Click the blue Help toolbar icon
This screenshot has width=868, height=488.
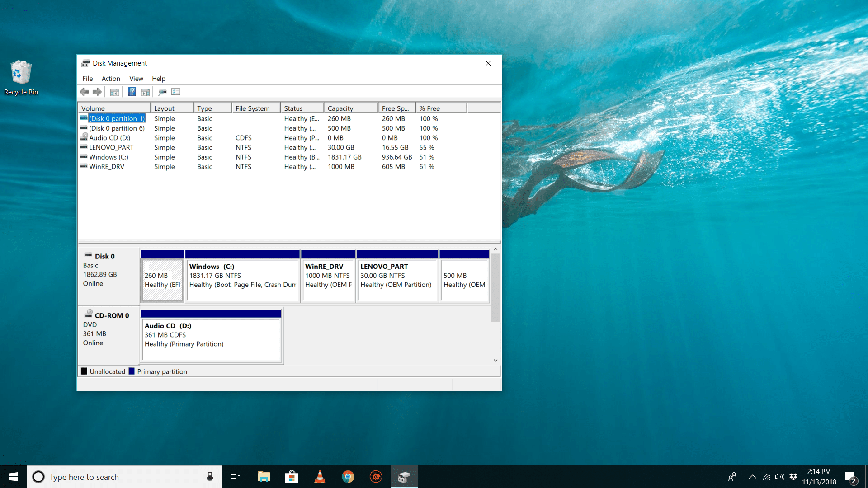pyautogui.click(x=132, y=92)
